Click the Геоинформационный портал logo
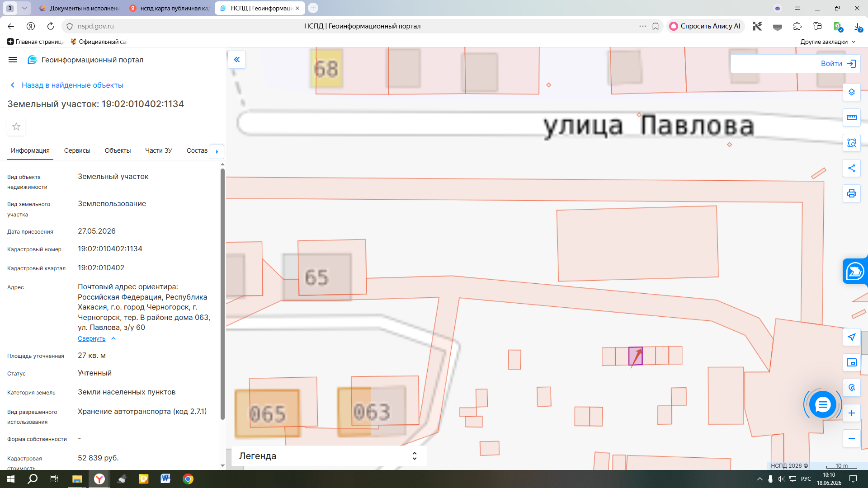This screenshot has width=868, height=488. [85, 60]
